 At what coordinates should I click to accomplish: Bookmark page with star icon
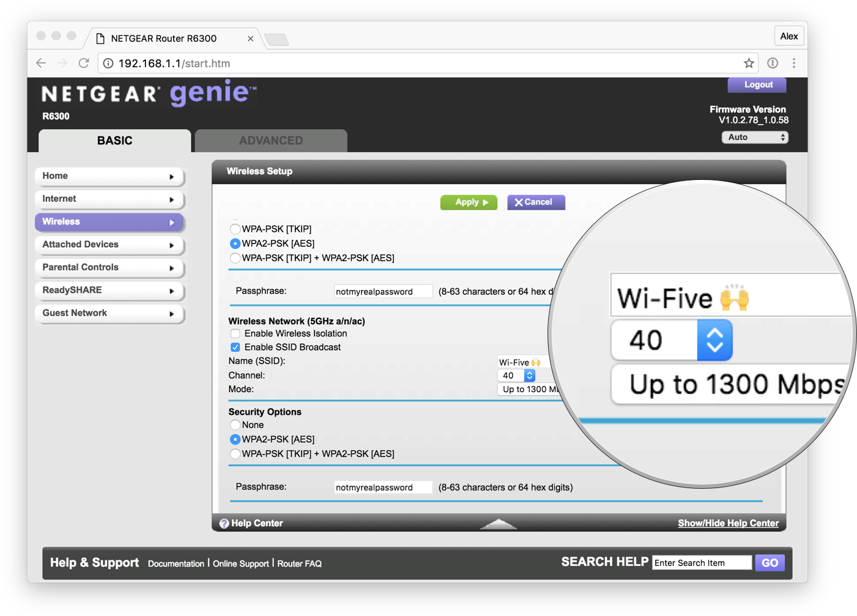749,63
